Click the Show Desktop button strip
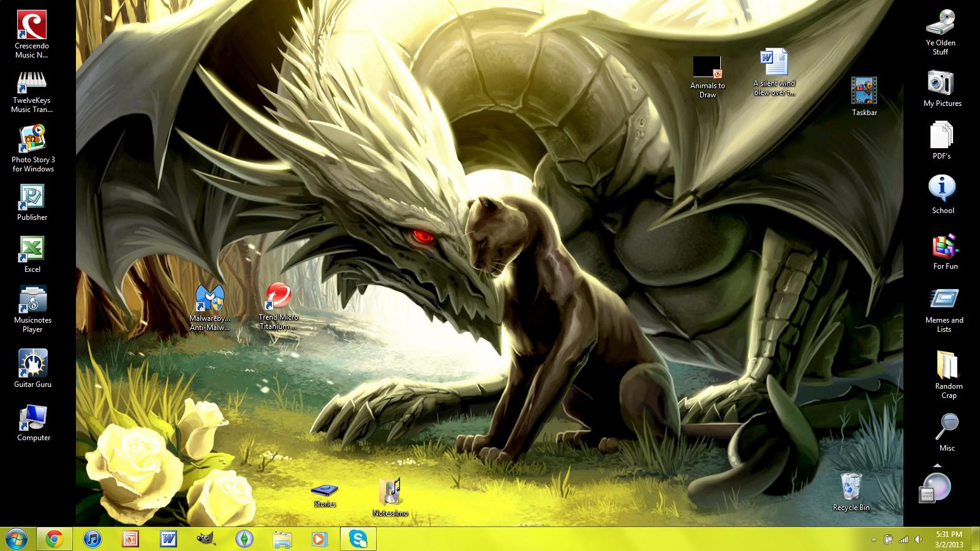Image resolution: width=980 pixels, height=551 pixels. pos(976,539)
